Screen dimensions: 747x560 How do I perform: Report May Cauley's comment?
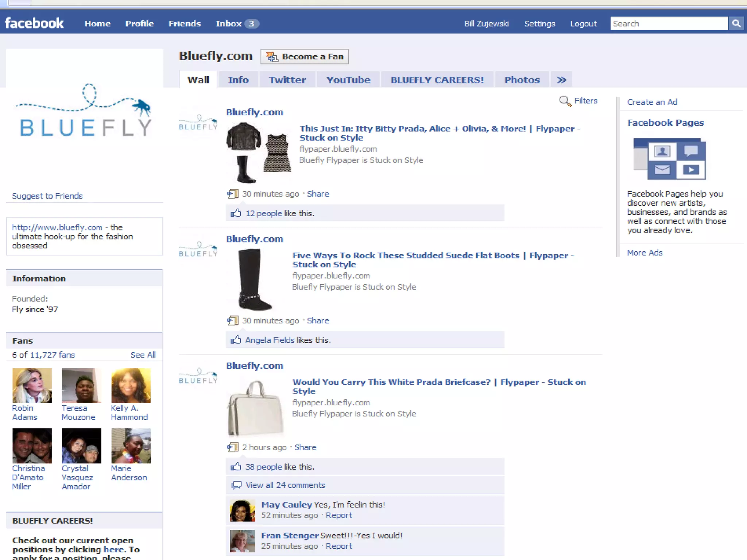pos(338,515)
